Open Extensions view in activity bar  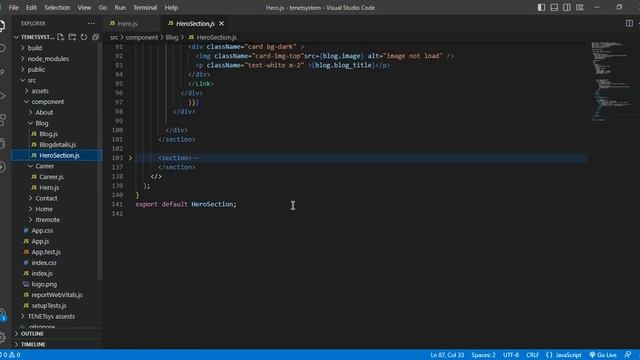tap(2, 119)
